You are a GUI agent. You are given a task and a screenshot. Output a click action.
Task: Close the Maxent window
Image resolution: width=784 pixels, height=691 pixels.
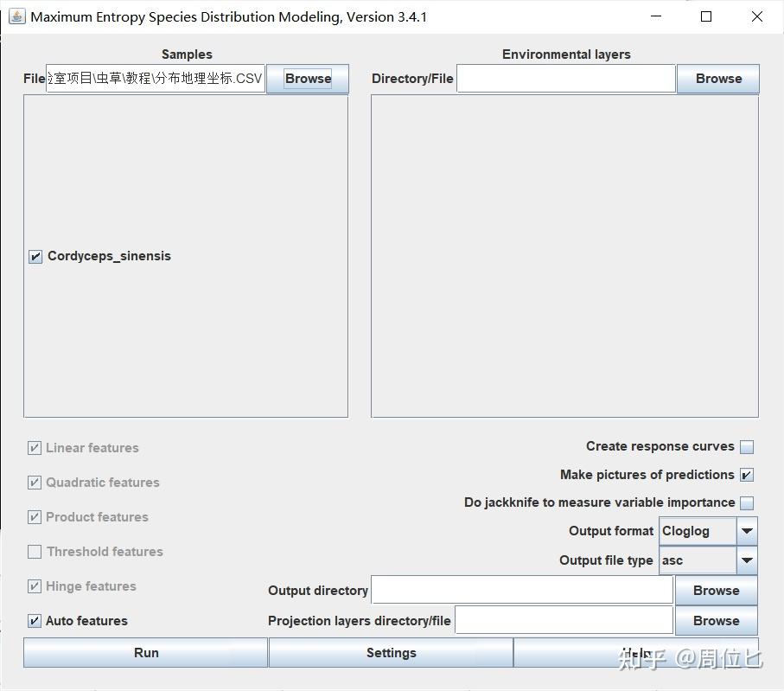757,16
